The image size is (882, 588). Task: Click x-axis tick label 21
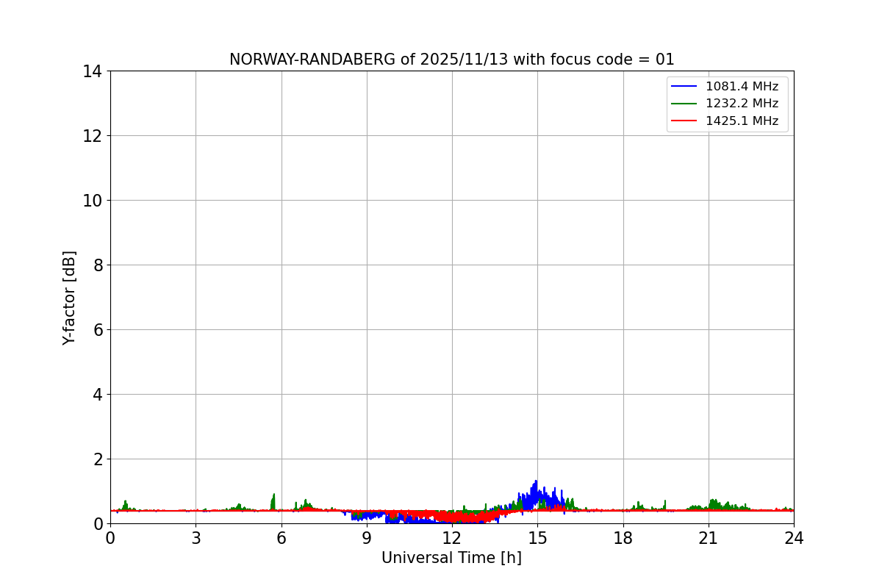click(x=709, y=538)
